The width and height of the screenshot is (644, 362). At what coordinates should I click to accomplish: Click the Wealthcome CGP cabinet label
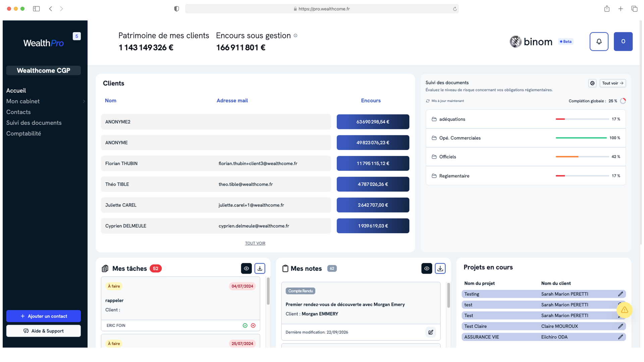(x=44, y=70)
